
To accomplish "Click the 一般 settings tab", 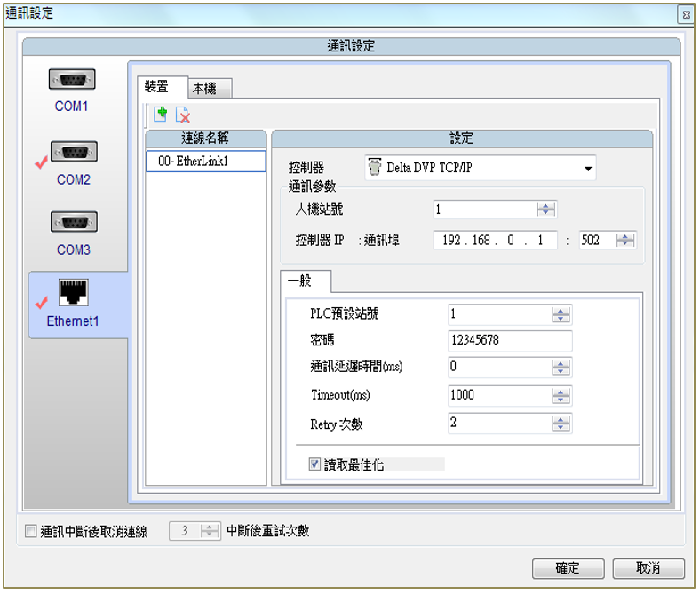I will 305,281.
